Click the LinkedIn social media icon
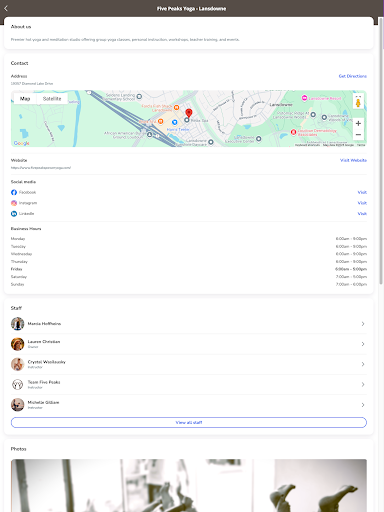This screenshot has width=384, height=512. coord(14,214)
